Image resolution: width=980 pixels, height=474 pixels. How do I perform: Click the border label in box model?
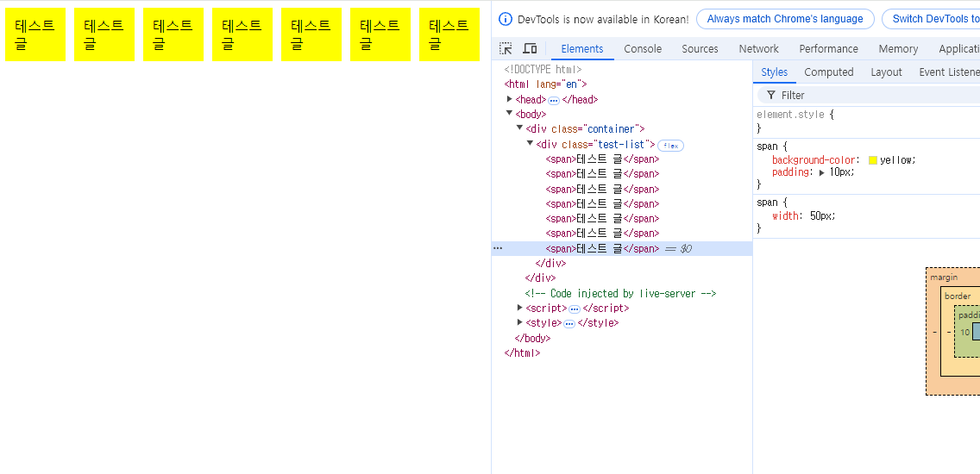tap(958, 296)
